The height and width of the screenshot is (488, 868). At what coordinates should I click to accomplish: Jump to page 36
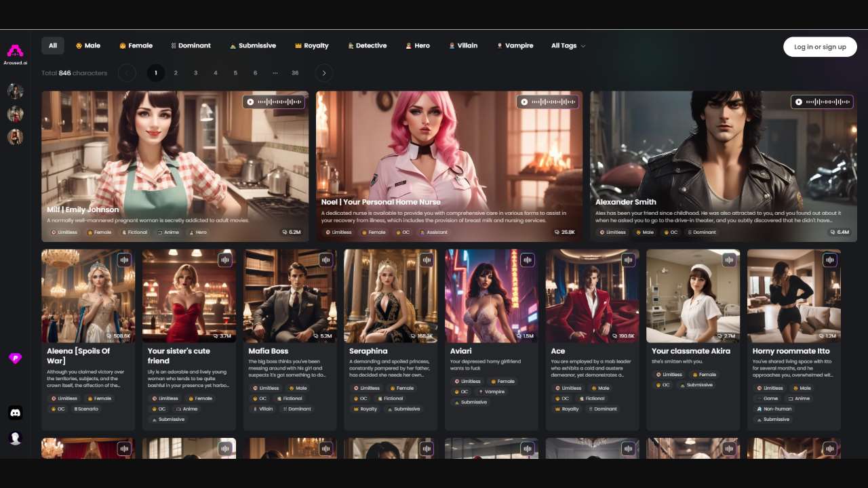[295, 73]
